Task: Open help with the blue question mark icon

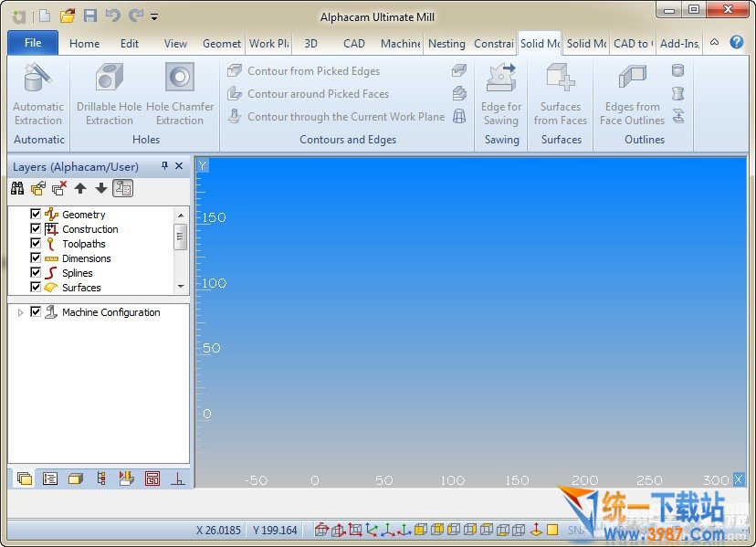Action: click(x=736, y=42)
